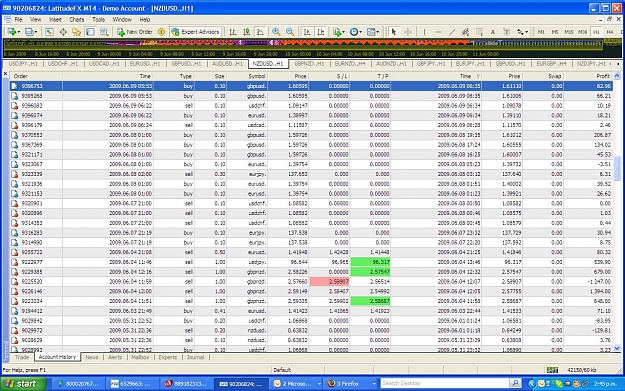The width and height of the screenshot is (625, 391).
Task: Select the trendline drawing tool
Action: (452, 32)
